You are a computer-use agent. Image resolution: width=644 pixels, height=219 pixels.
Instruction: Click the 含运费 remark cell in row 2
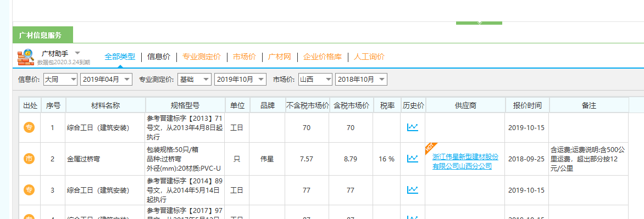[589, 159]
